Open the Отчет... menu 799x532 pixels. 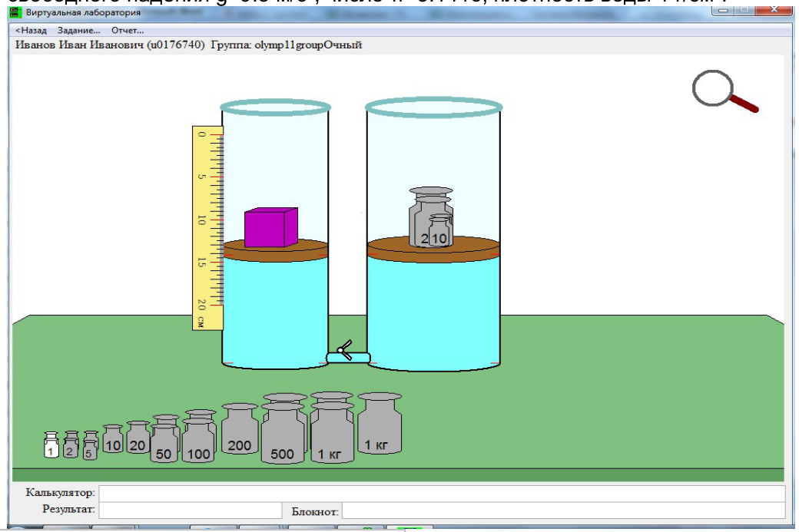point(128,31)
